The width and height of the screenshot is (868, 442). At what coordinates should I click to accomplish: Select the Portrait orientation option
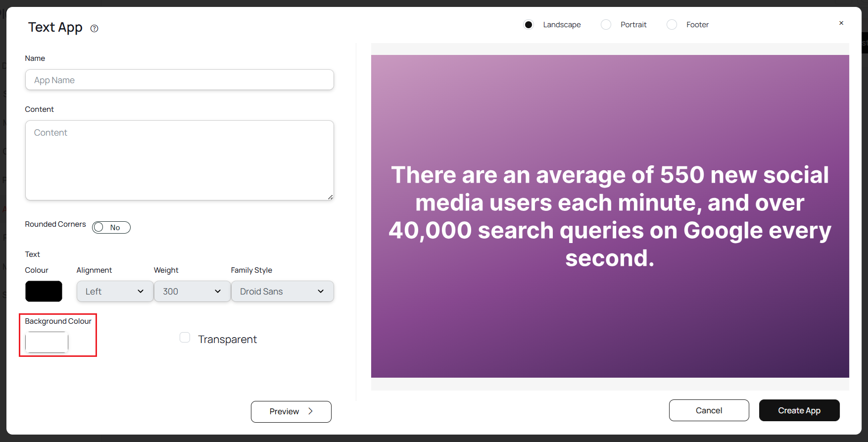click(606, 25)
